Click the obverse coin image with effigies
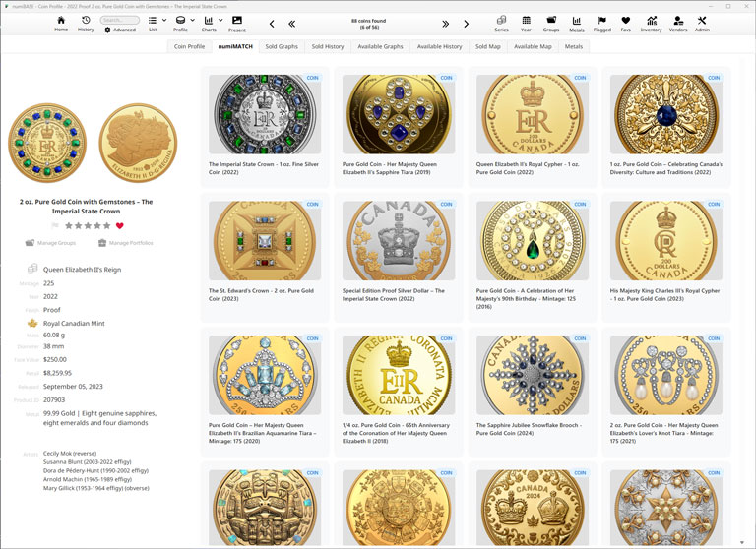The height and width of the screenshot is (549, 756). 138,143
